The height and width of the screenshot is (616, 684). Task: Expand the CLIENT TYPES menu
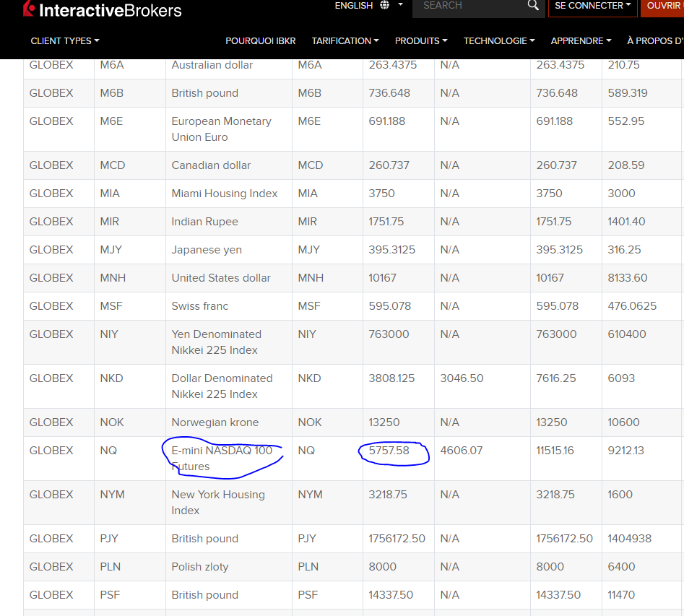tap(65, 41)
